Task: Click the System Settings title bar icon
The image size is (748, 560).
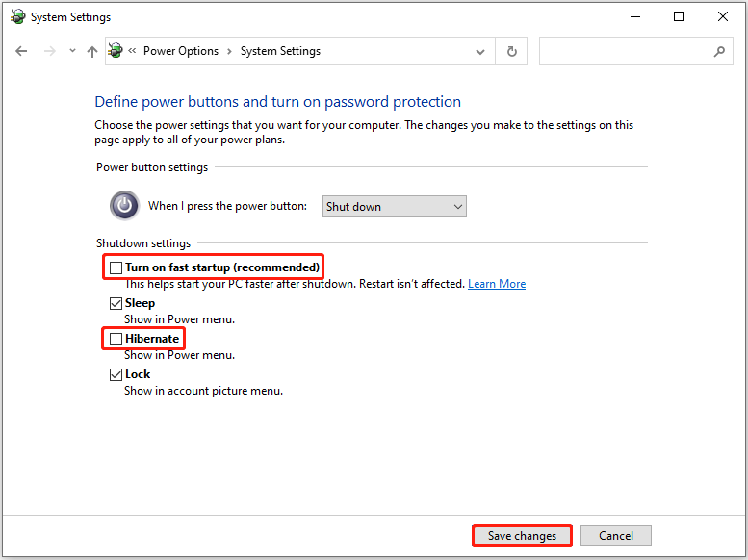Action: click(x=17, y=16)
